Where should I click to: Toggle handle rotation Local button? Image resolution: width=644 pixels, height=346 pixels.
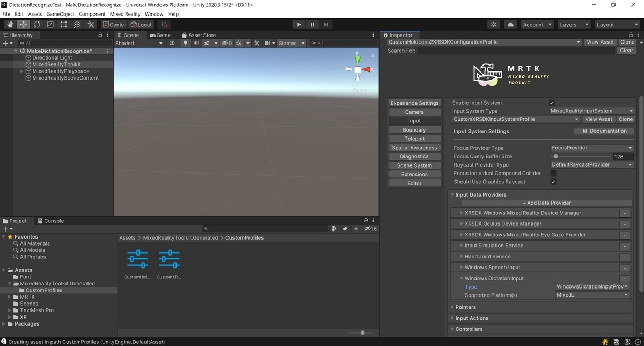(x=141, y=25)
